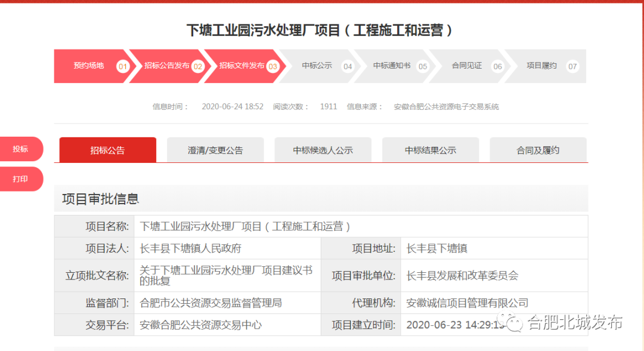The width and height of the screenshot is (644, 351).
Task: Click the WeChat logo in the watermark
Action: (515, 323)
